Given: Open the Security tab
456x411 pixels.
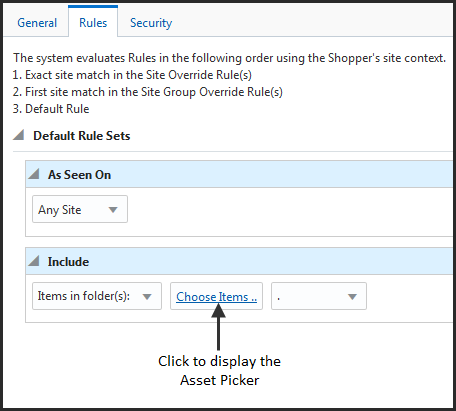Looking at the screenshot, I should click(x=151, y=23).
